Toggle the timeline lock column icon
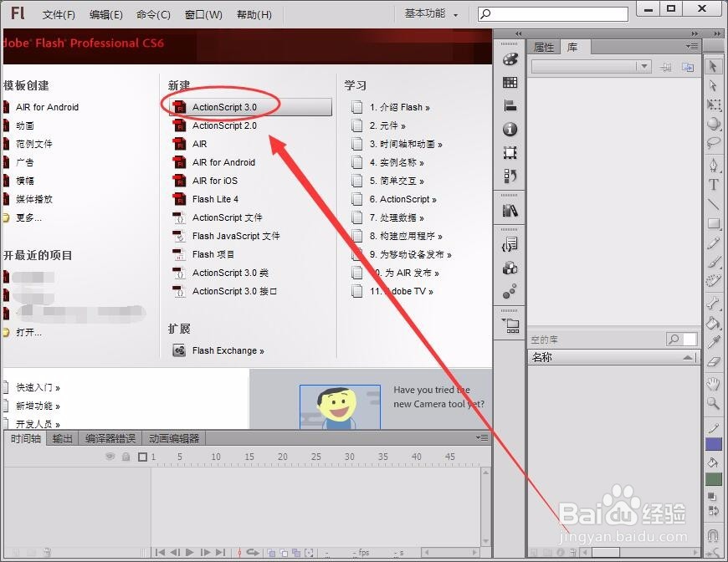This screenshot has width=728, height=562. 126,457
